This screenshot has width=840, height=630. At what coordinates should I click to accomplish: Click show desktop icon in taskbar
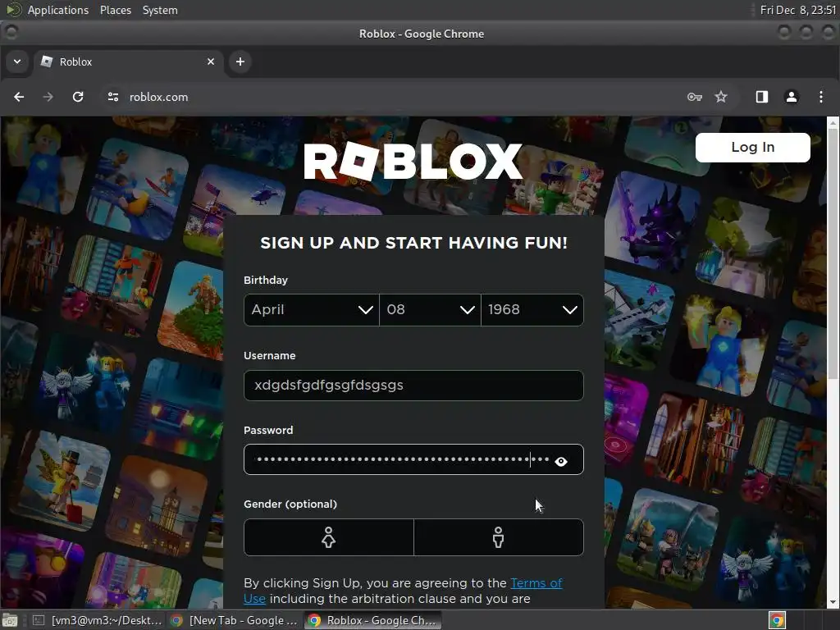coord(10,620)
